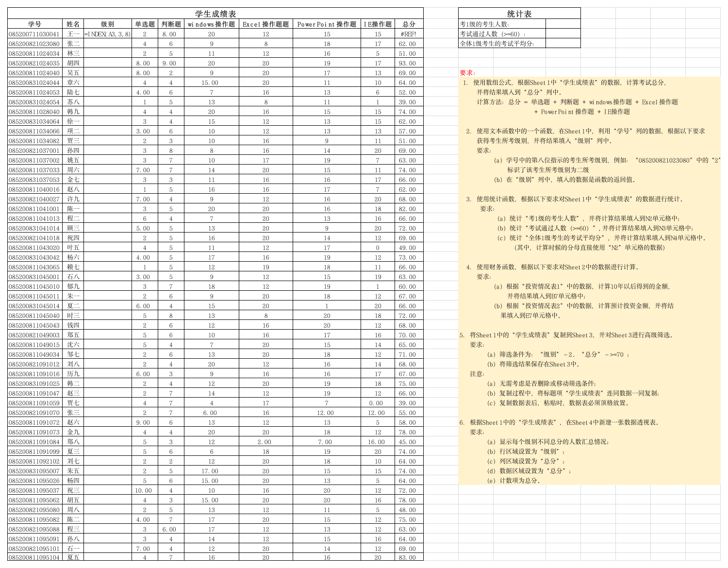Select the 82.00 total for 陈一

(x=409, y=209)
